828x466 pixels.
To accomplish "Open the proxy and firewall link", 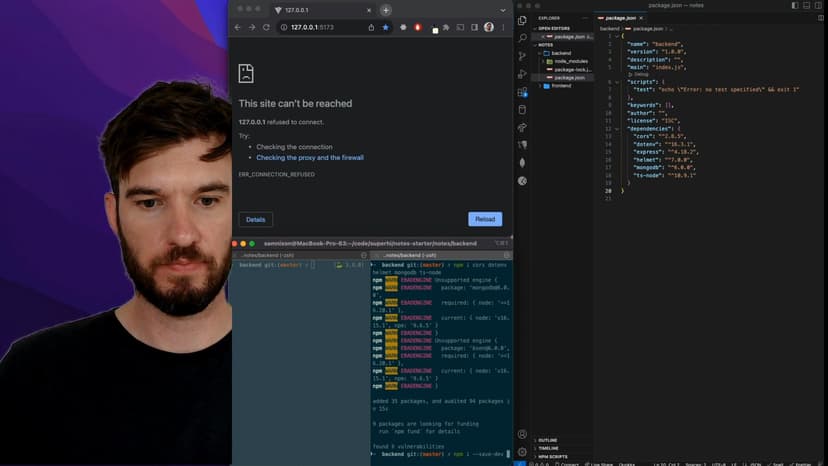I will click(309, 157).
